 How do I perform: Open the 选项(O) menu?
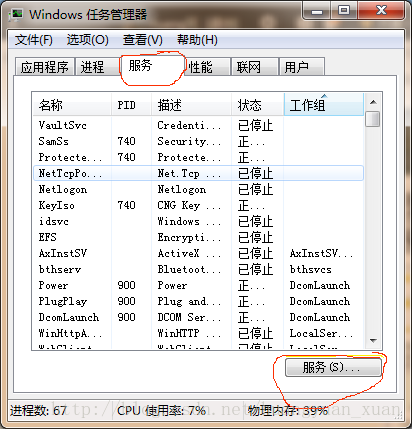click(88, 40)
